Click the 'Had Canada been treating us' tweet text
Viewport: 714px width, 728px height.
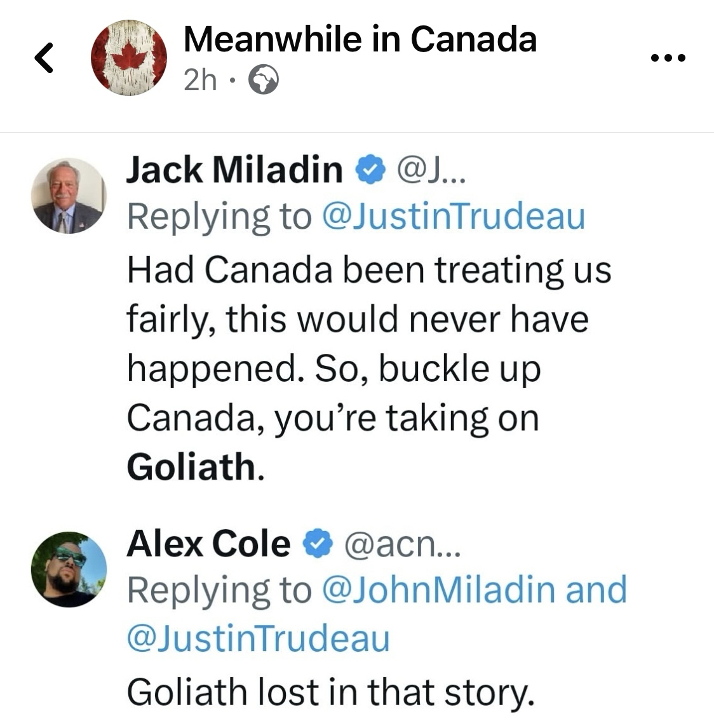click(368, 269)
